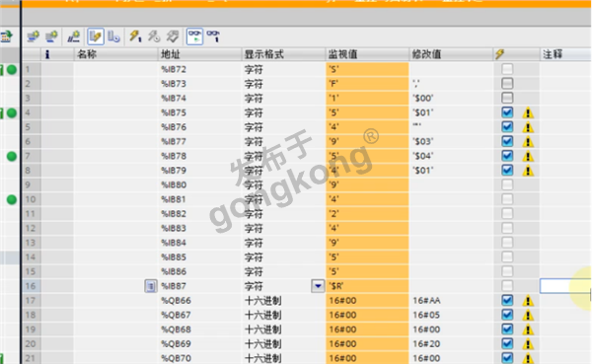The width and height of the screenshot is (592, 364).
Task: Click monitor value '$R' for %IB87
Action: tap(336, 286)
